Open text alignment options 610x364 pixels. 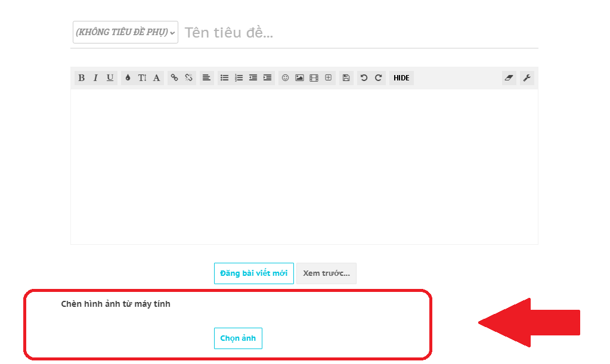coord(206,77)
